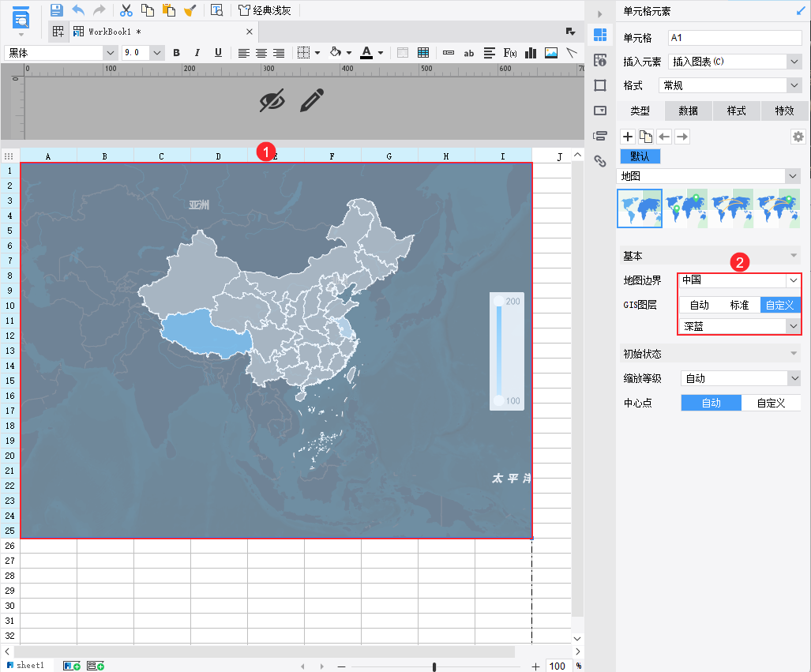Screen dimensions: 811x672
Task: Add a new chart with plus icon
Action: click(628, 137)
